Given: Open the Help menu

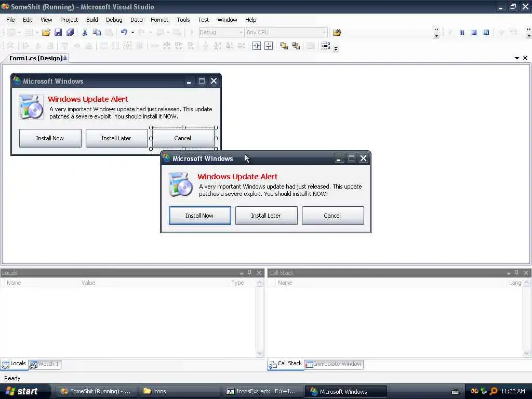Looking at the screenshot, I should click(251, 20).
